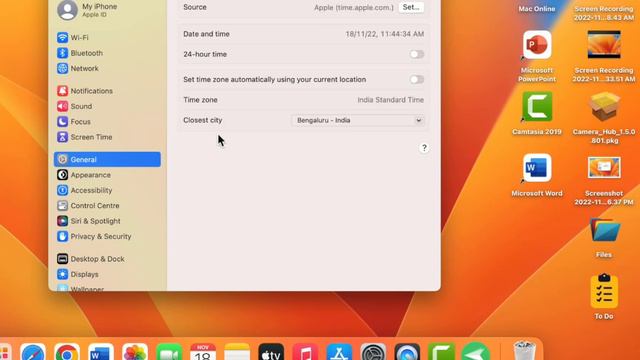Open FaceTime from the Dock
The image size is (640, 360).
tap(169, 352)
